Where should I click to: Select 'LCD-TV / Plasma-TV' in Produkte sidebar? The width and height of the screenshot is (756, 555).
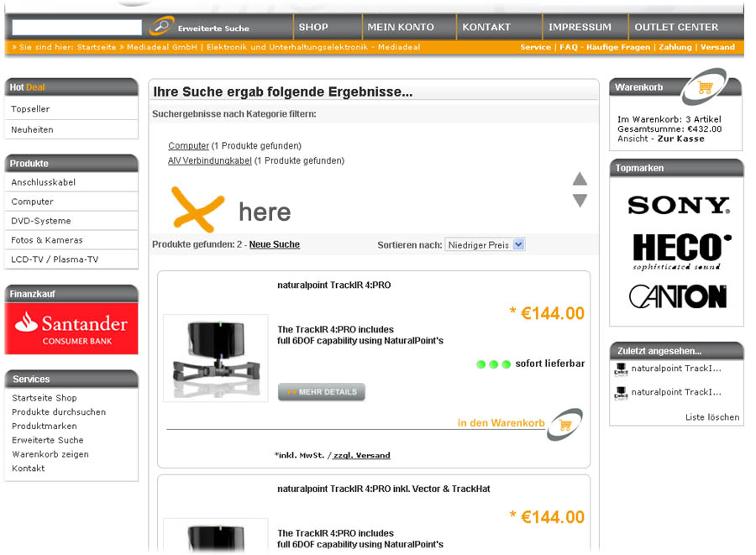click(x=55, y=259)
